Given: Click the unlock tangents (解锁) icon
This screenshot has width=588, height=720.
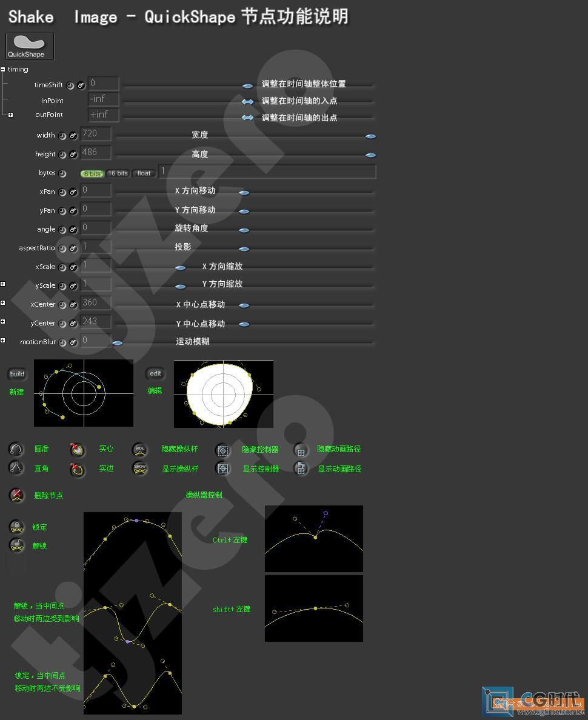Looking at the screenshot, I should click(x=17, y=545).
